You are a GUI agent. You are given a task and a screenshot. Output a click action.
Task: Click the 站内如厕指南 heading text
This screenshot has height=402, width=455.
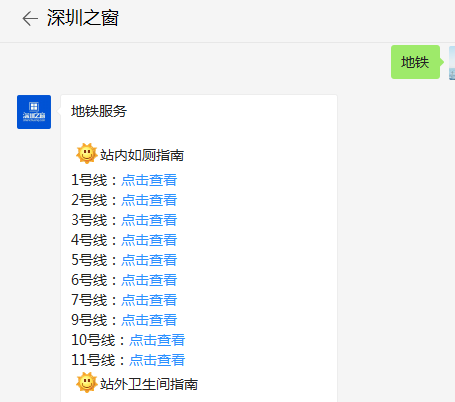142,155
